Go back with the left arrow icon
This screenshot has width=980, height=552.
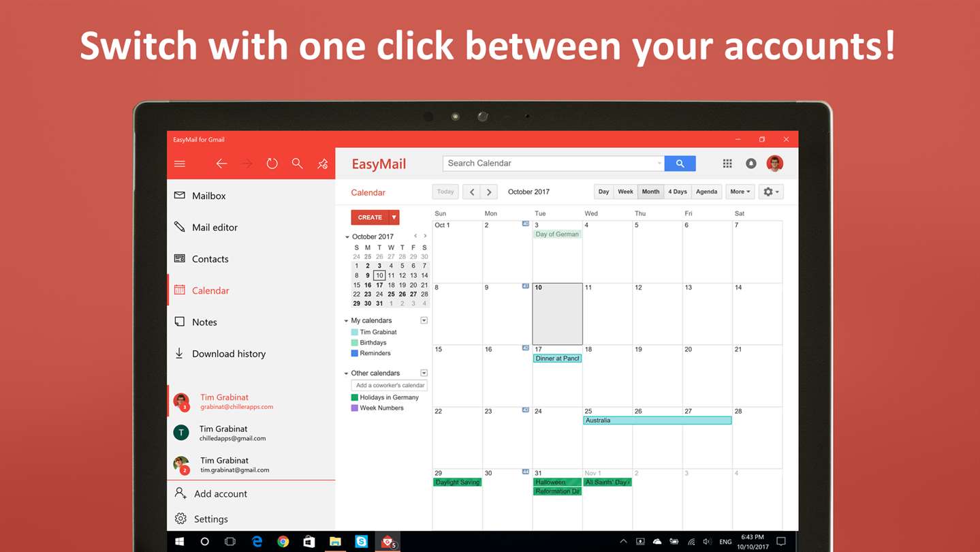221,164
